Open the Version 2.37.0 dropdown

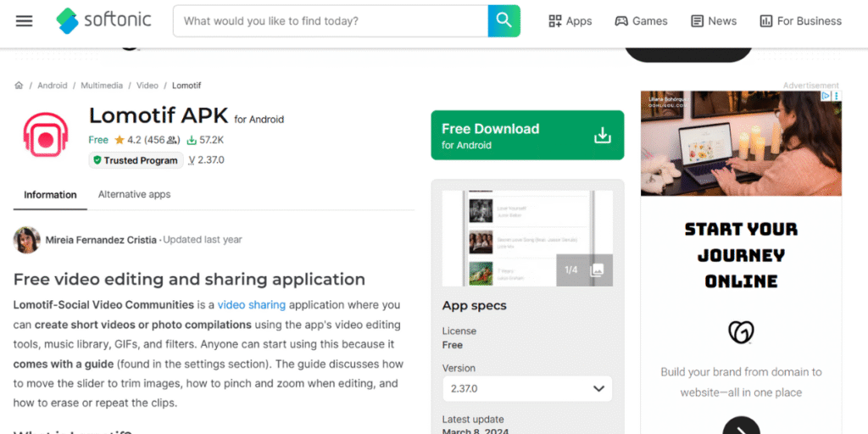click(526, 389)
